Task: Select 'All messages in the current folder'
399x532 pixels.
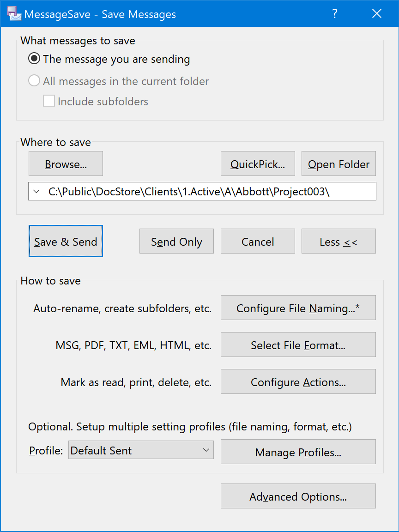Action: point(118,81)
